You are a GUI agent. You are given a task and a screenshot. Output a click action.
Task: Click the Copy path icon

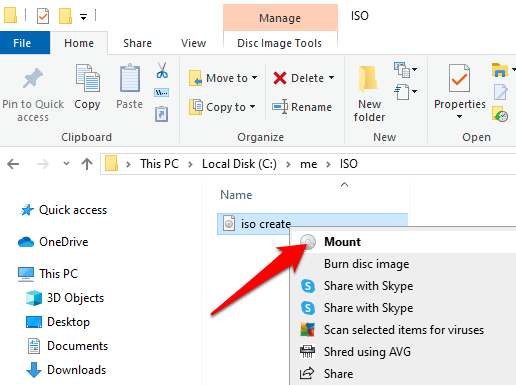pyautogui.click(x=162, y=92)
